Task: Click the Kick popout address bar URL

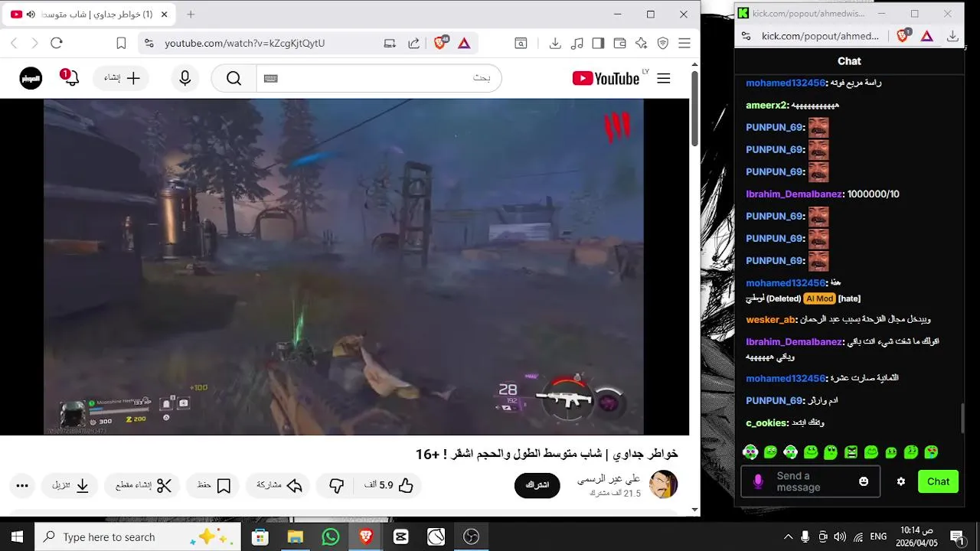Action: [x=821, y=36]
